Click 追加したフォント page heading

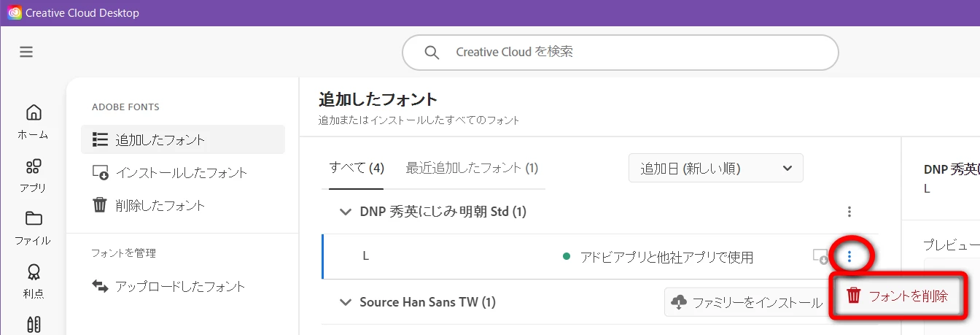pos(378,99)
